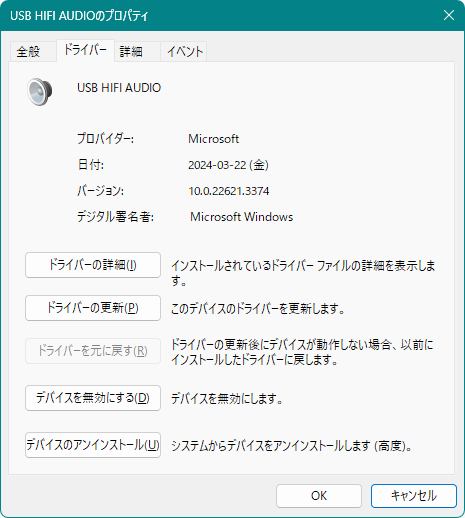Click the description このデバイスのドライバーを更新します。
The height and width of the screenshot is (518, 465).
tap(257, 309)
